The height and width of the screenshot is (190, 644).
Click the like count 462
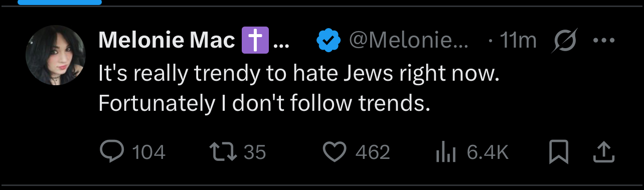click(x=373, y=152)
